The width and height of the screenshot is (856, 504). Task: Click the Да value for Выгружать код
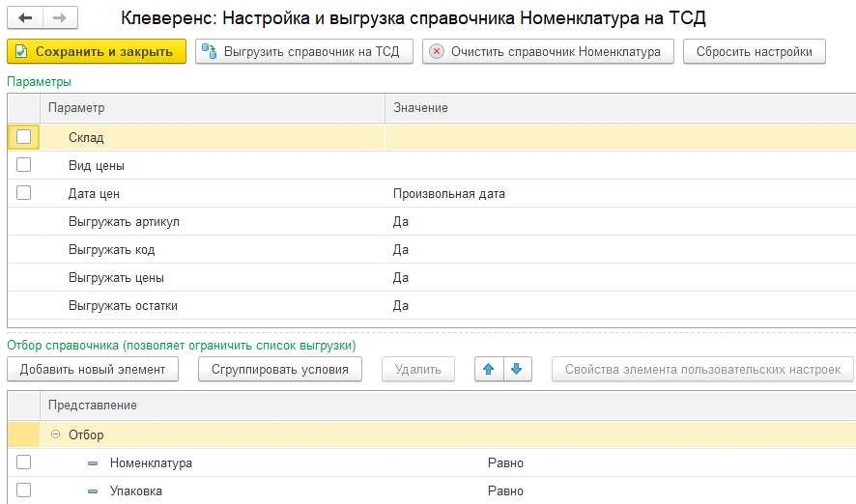(x=401, y=250)
